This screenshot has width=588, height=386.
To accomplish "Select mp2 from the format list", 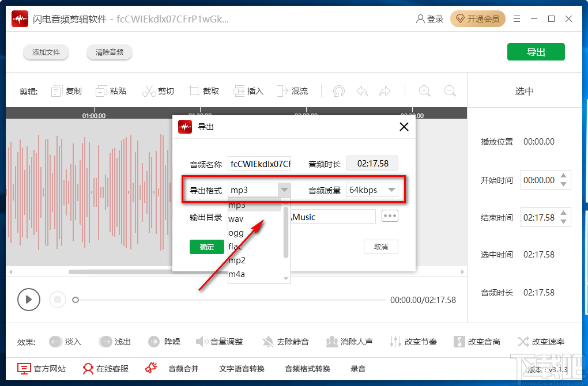I will [x=255, y=260].
